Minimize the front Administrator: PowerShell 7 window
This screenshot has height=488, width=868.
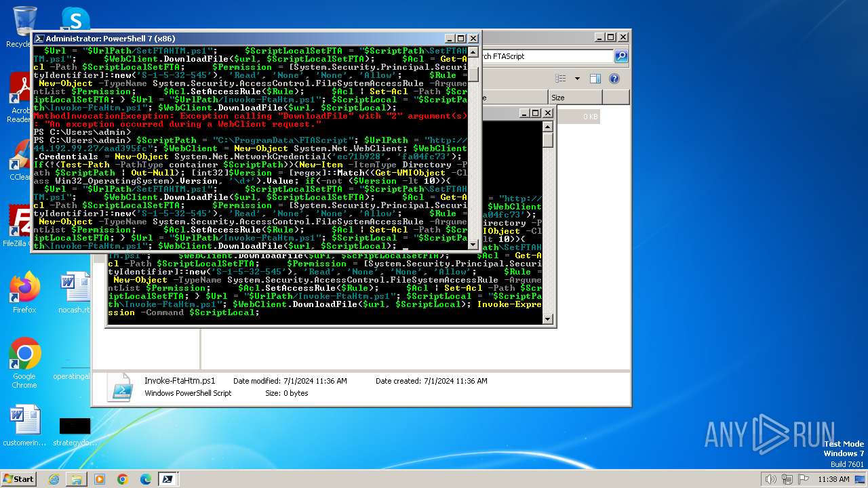450,39
